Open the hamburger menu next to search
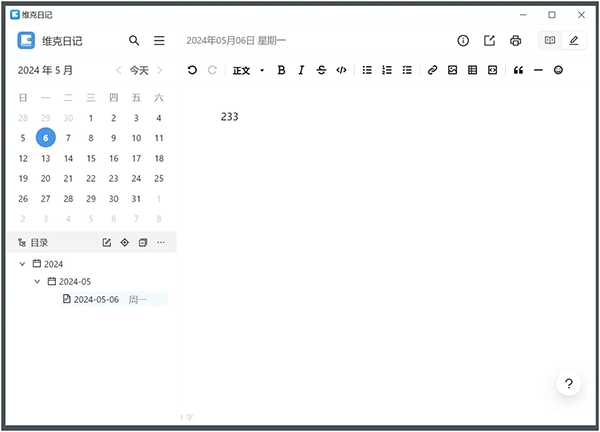This screenshot has width=600, height=432. (x=159, y=41)
